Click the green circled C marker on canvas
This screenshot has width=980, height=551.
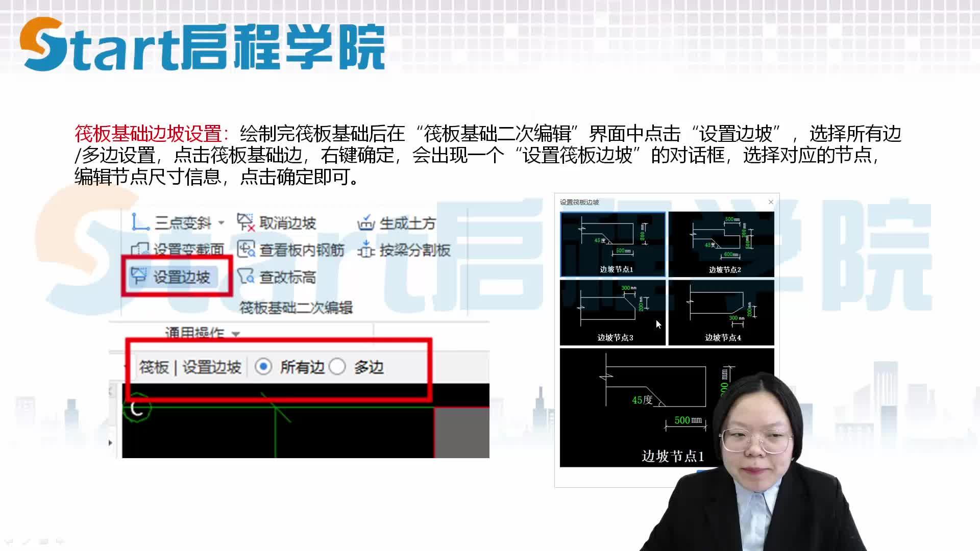(136, 408)
